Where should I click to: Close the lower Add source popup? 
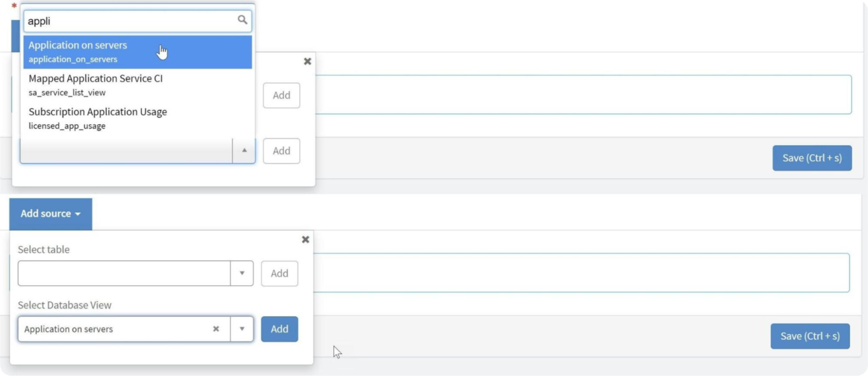tap(305, 239)
